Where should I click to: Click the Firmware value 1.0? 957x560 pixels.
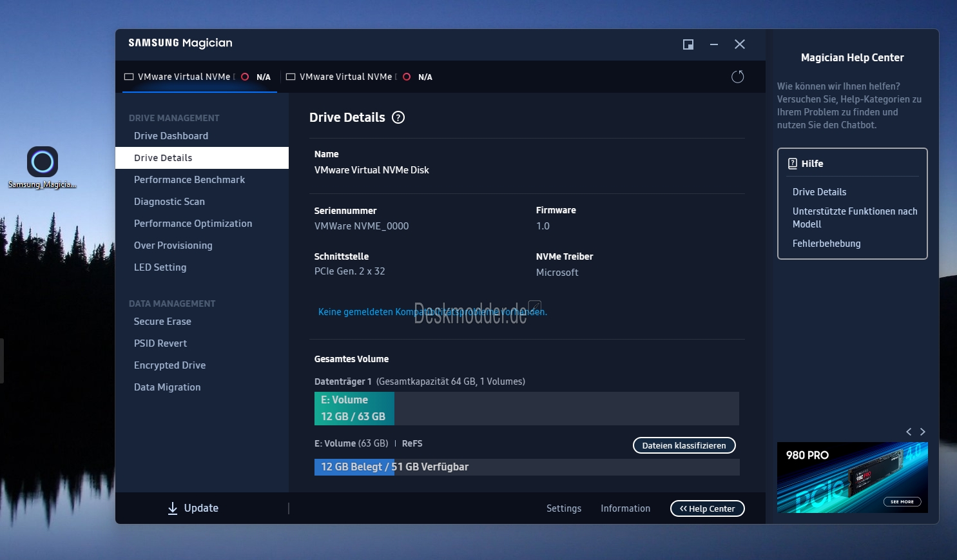click(x=543, y=226)
